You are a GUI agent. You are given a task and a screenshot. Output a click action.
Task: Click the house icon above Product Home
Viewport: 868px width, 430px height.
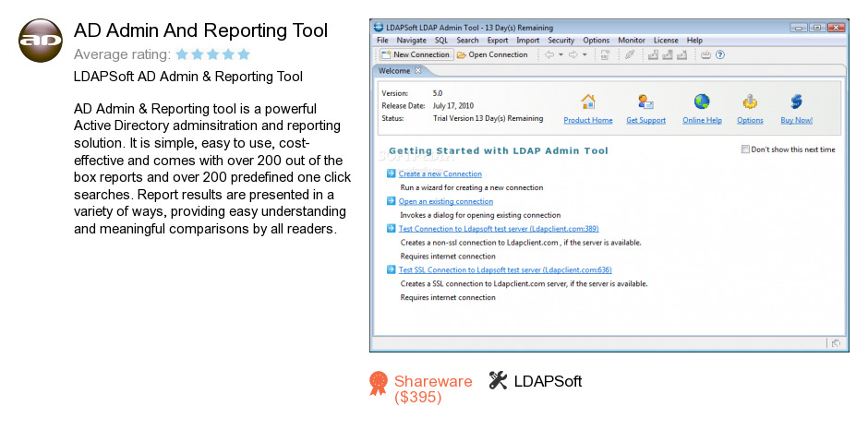click(588, 102)
